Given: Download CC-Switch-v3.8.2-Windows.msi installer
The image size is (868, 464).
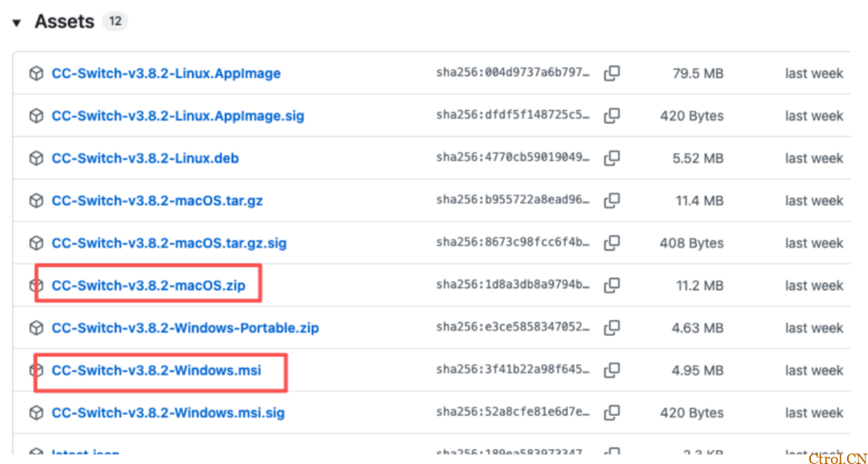Looking at the screenshot, I should click(156, 371).
